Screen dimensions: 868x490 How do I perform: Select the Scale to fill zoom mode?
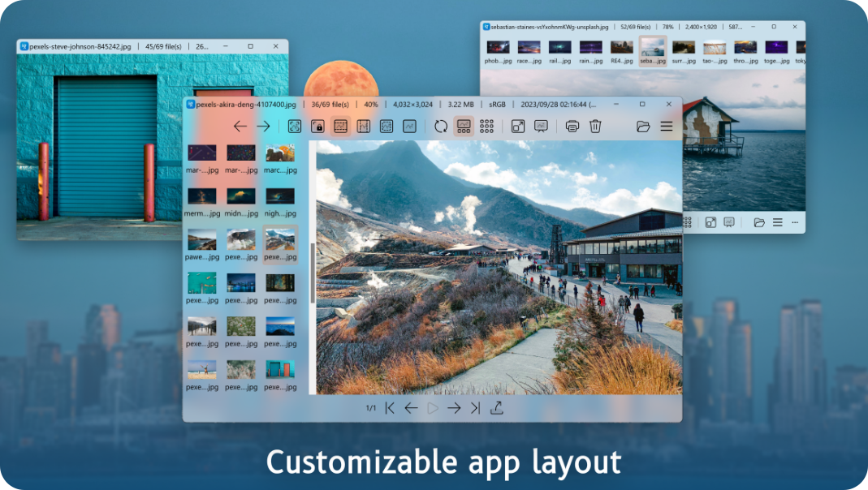(409, 126)
